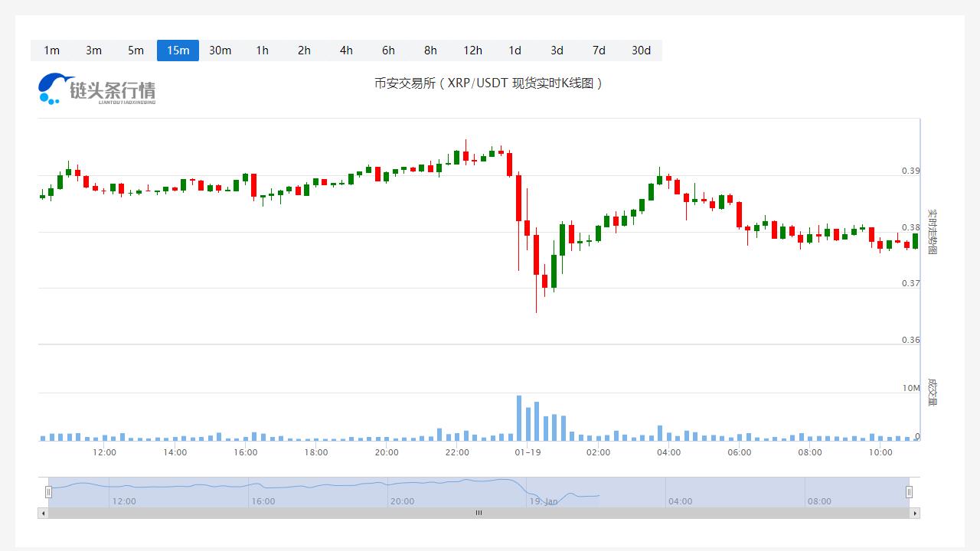Click the scrollbar right arrow button
This screenshot has width=980, height=551.
915,513
